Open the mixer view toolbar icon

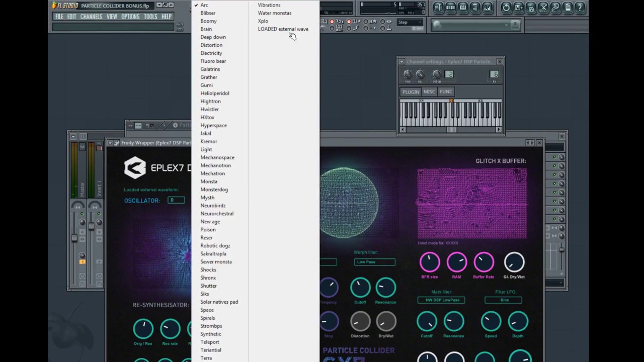[x=488, y=8]
